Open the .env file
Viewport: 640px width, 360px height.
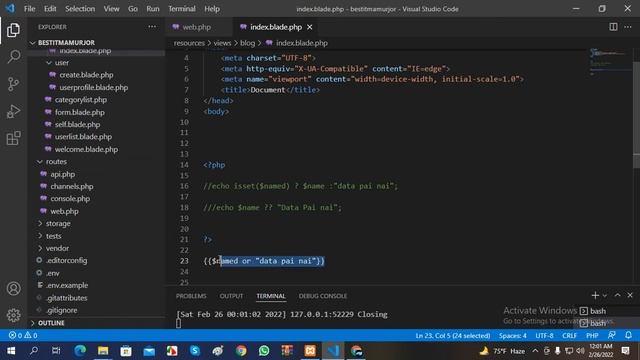coord(53,273)
